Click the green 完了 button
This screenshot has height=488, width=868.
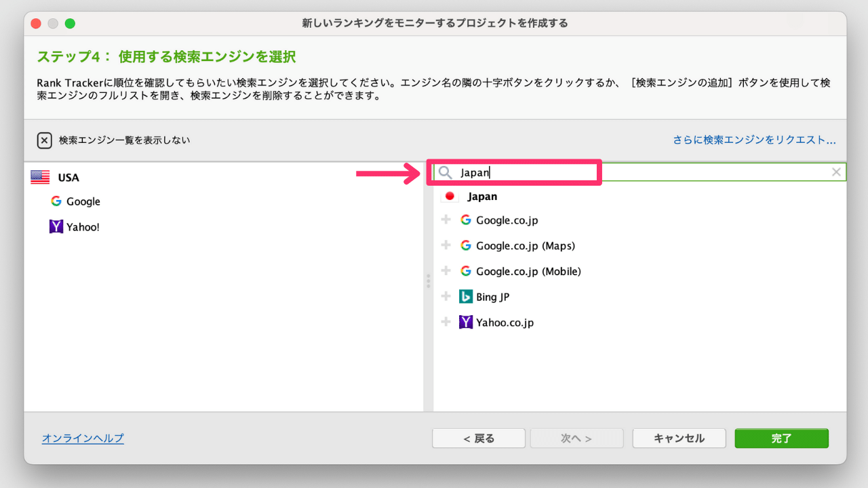pos(781,439)
